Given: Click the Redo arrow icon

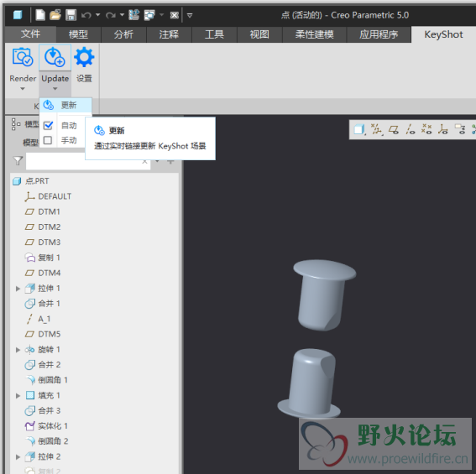Looking at the screenshot, I should pos(111,15).
